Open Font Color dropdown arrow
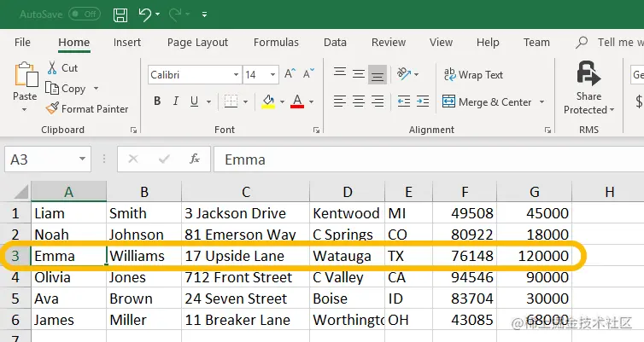Viewport: 644px width, 342px height. click(x=311, y=101)
